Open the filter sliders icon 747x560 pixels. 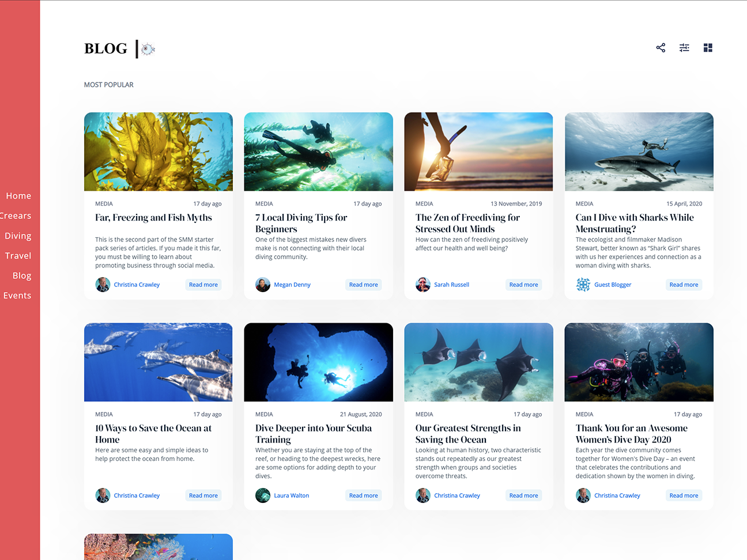[x=684, y=48]
